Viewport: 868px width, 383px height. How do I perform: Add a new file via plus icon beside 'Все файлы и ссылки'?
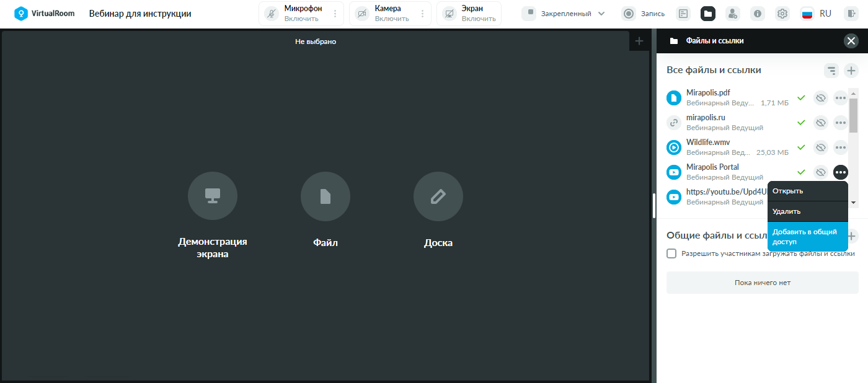pos(851,71)
